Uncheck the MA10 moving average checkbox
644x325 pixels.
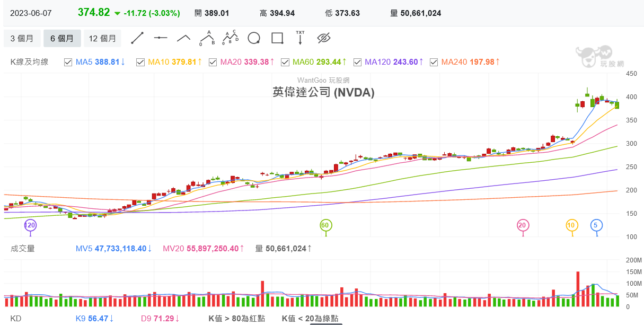click(140, 62)
